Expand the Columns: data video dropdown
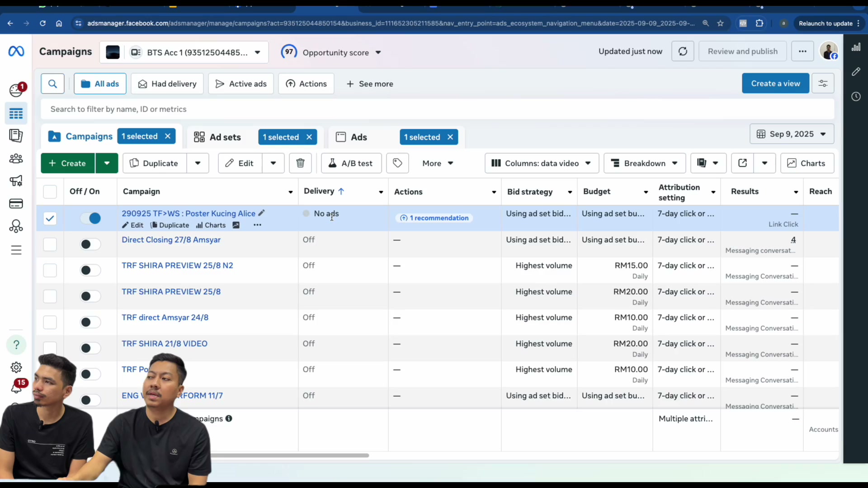This screenshot has height=488, width=868. click(x=542, y=163)
